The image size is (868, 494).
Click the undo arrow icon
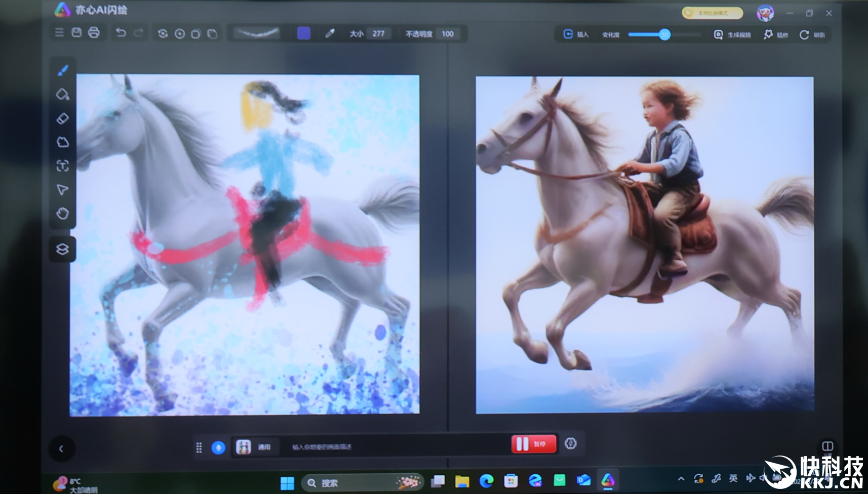point(121,33)
